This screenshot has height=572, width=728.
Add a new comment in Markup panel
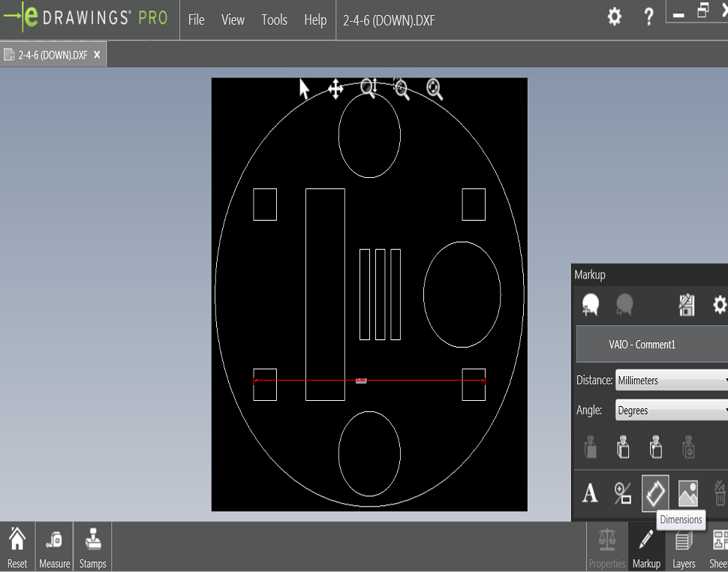(591, 305)
